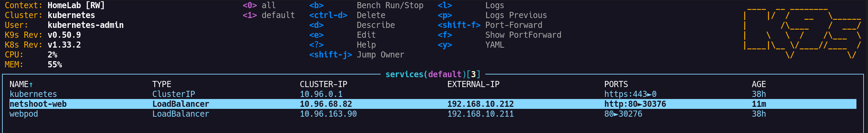Click ports value http:80►30376
Screen dimensions: 868x133
635,104
